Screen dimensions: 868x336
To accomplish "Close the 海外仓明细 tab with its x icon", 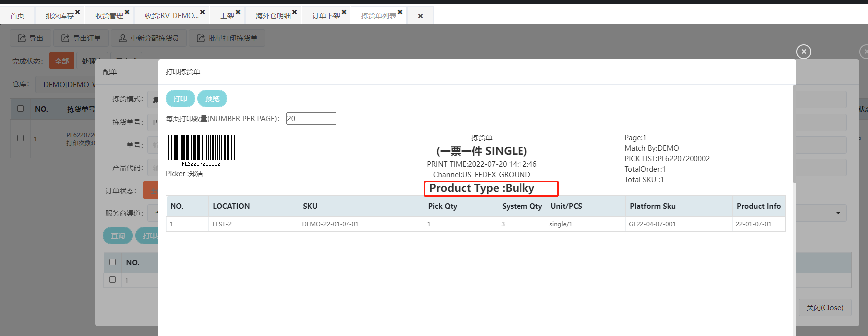I will (x=295, y=12).
